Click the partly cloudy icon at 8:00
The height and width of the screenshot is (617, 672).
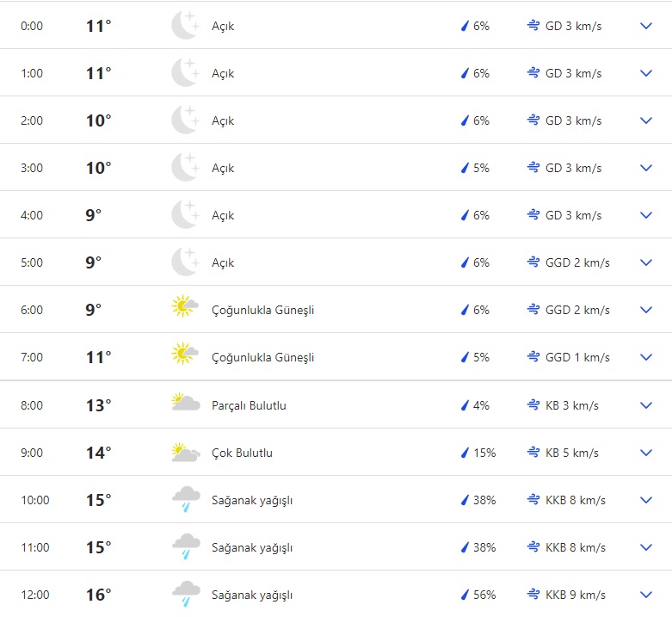[185, 403]
